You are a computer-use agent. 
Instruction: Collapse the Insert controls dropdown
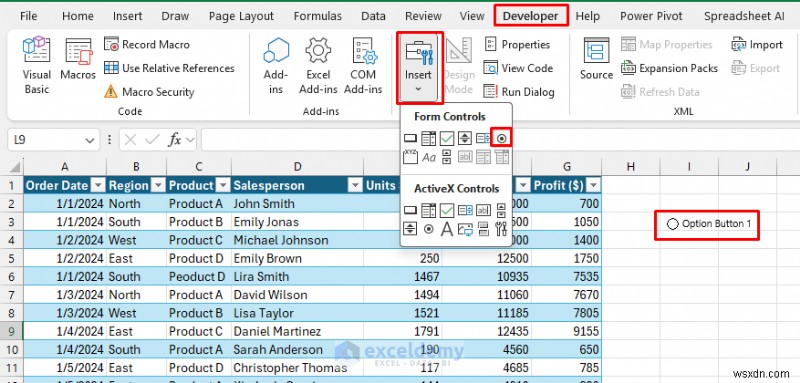[x=419, y=67]
